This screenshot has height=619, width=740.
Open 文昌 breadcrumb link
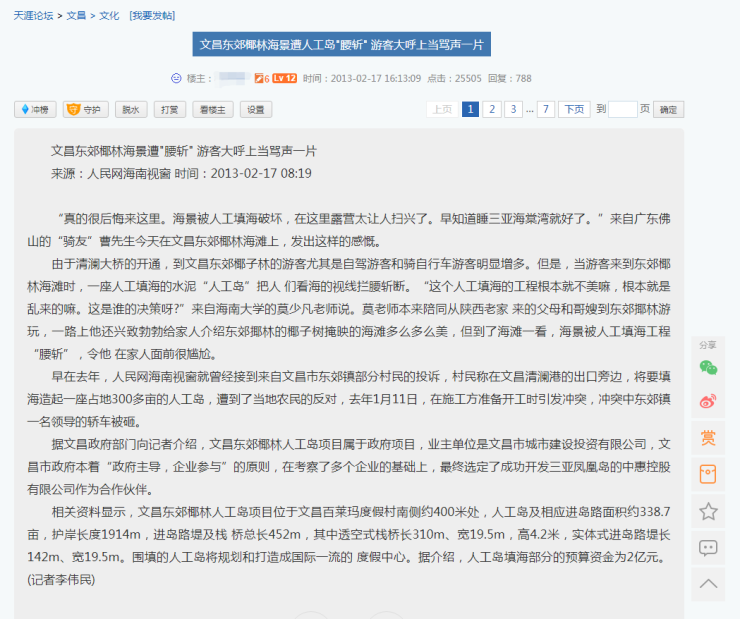tap(76, 16)
